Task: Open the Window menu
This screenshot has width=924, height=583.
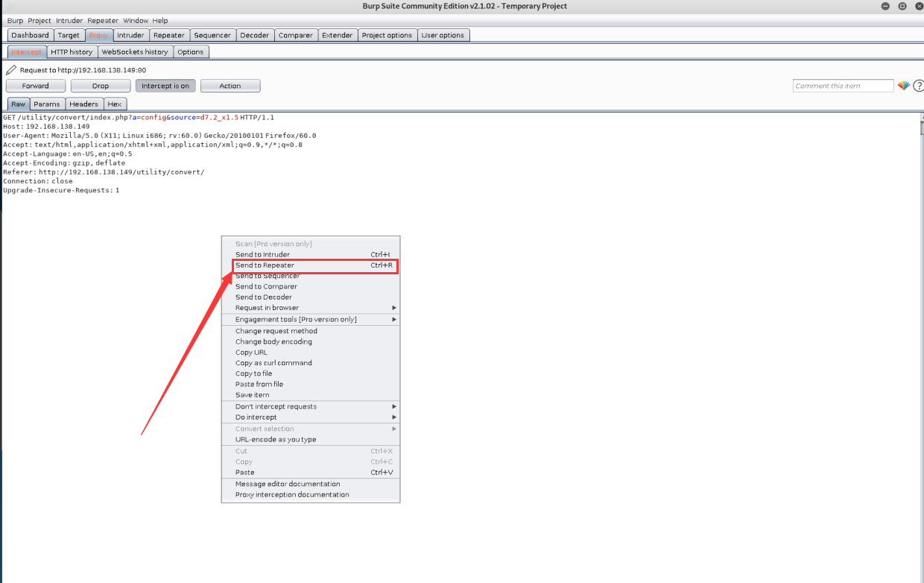Action: tap(136, 21)
